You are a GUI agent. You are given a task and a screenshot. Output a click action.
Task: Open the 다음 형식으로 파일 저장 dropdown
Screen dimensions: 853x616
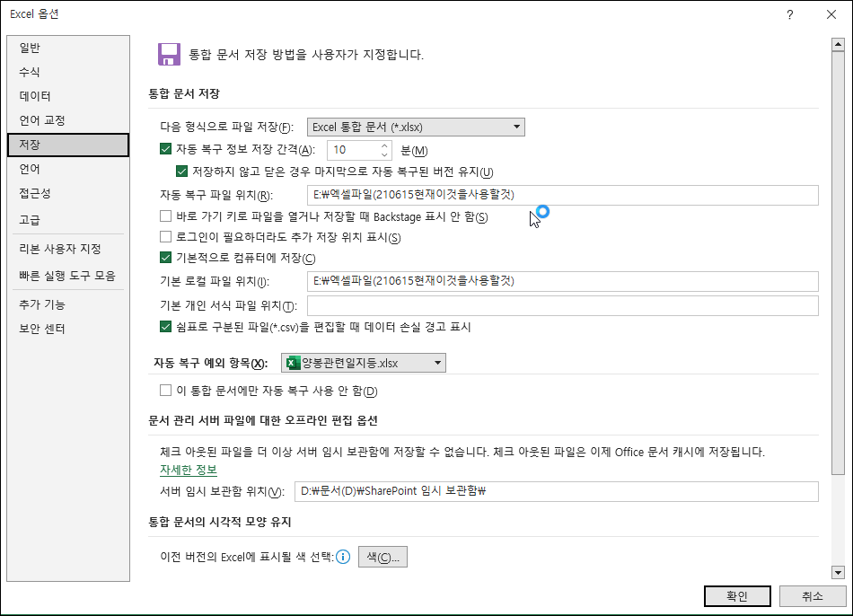(x=416, y=127)
